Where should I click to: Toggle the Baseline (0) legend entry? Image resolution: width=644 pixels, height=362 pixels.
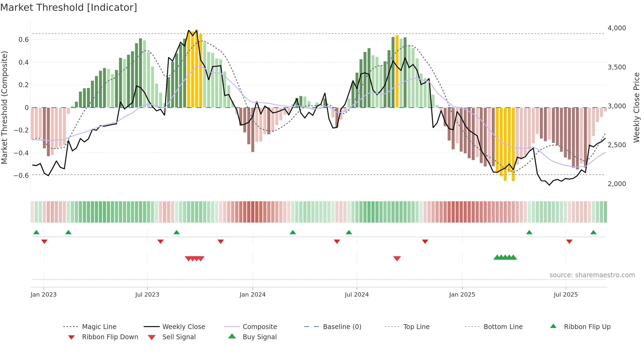click(333, 327)
